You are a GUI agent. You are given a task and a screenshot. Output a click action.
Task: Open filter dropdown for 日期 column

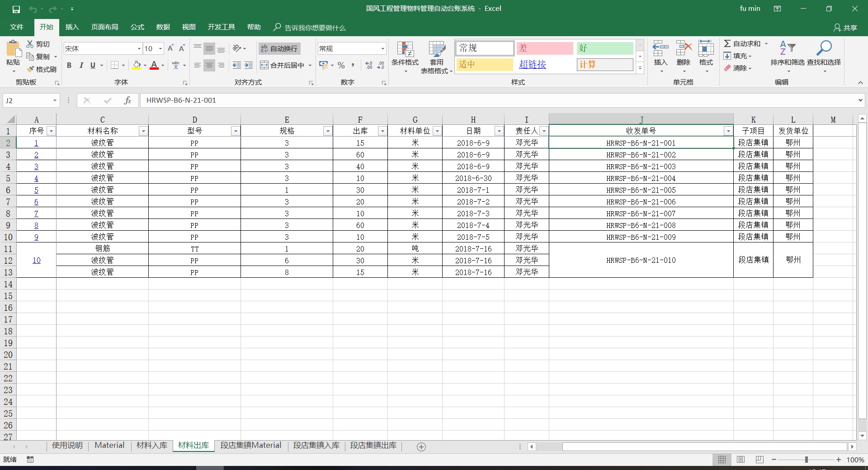click(499, 131)
